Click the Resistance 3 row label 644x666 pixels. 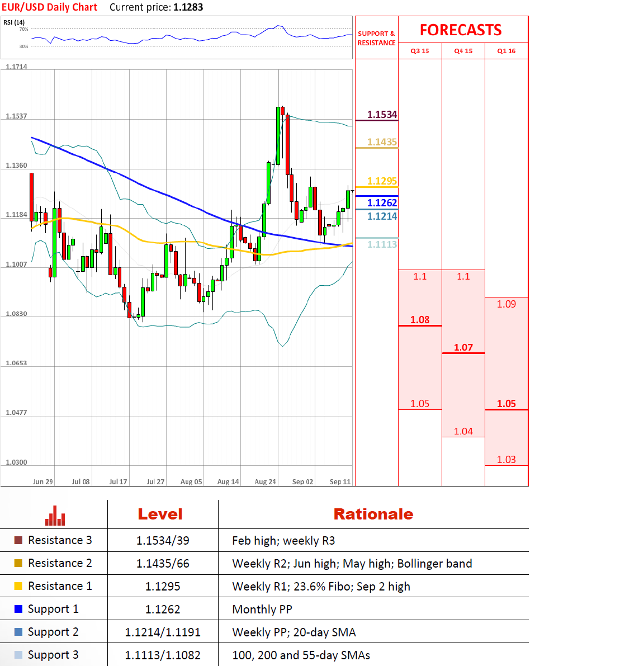pos(60,540)
